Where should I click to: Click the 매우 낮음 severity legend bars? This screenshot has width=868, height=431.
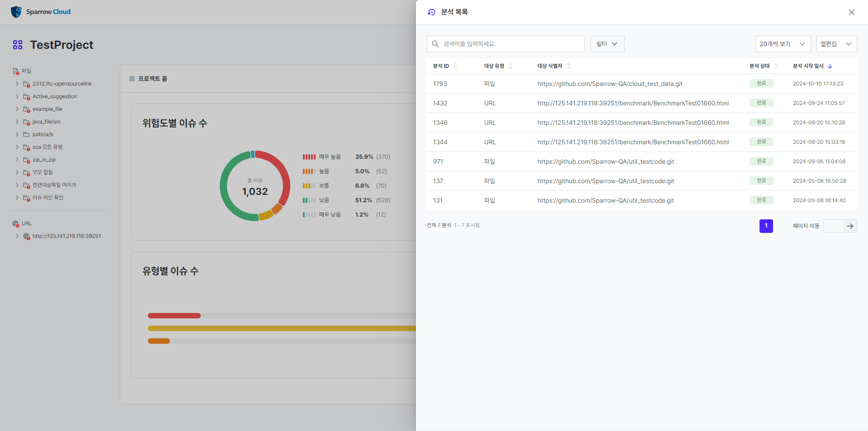pos(309,215)
